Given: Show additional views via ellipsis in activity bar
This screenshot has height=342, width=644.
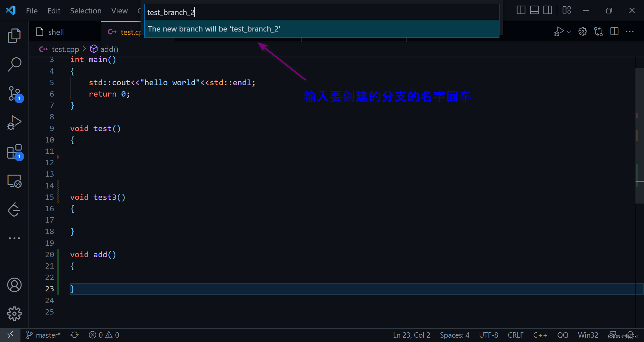Looking at the screenshot, I should click(14, 238).
